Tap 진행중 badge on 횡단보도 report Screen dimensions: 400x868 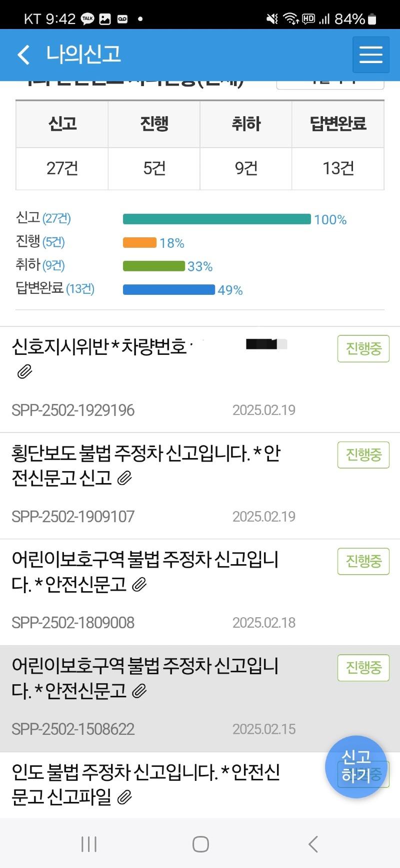pyautogui.click(x=363, y=455)
